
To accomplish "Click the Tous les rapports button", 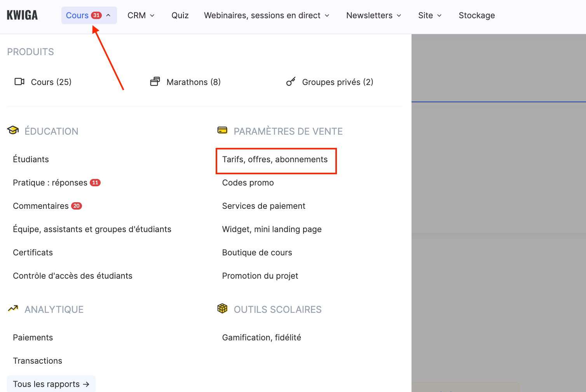I will [51, 384].
